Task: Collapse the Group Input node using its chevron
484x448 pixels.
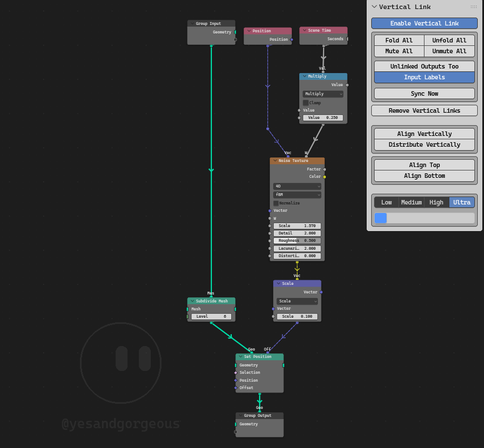Action: [192, 24]
